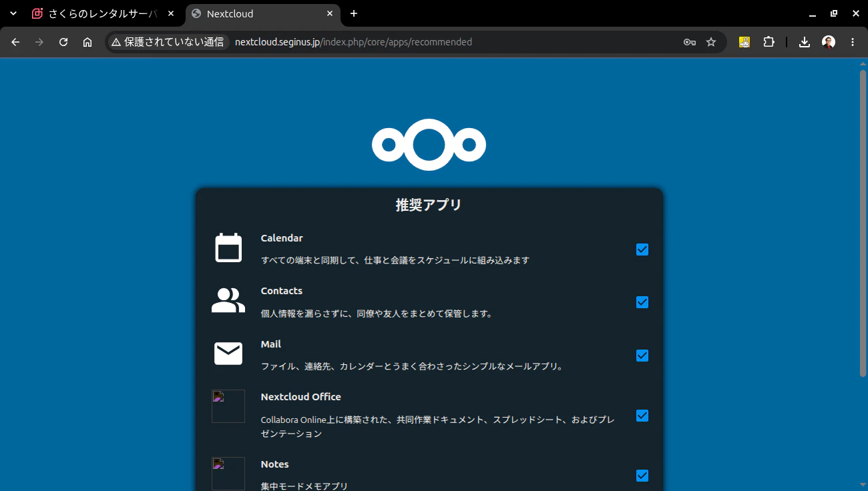Click the 集中モードメモアプリ description
Image resolution: width=868 pixels, height=491 pixels.
(304, 486)
